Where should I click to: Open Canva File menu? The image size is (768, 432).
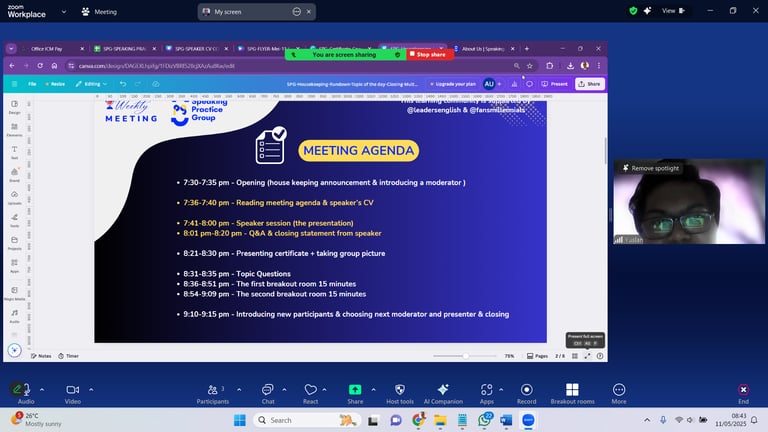pyautogui.click(x=32, y=84)
